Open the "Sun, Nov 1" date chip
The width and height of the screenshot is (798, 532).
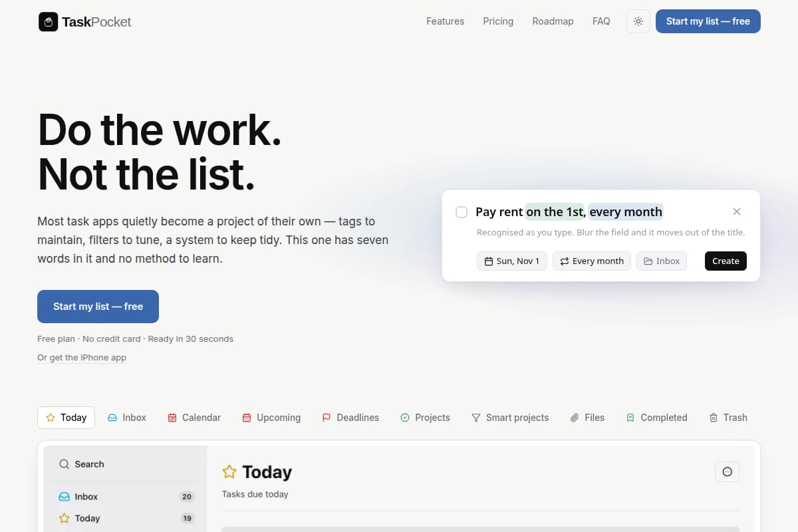(512, 261)
